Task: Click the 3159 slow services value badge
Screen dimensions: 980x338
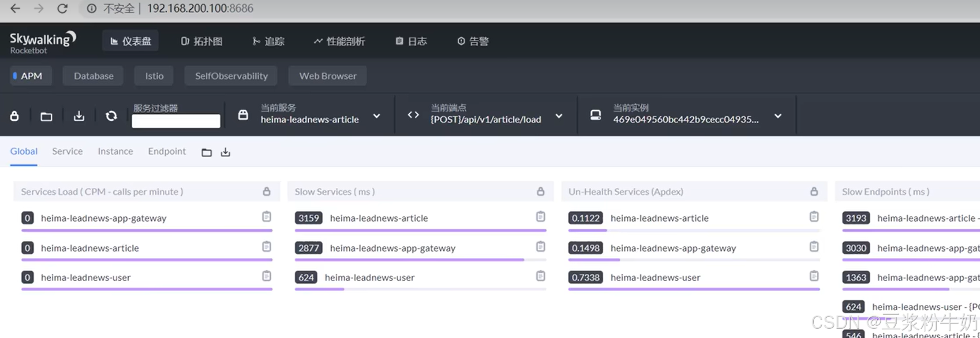Action: [x=309, y=218]
